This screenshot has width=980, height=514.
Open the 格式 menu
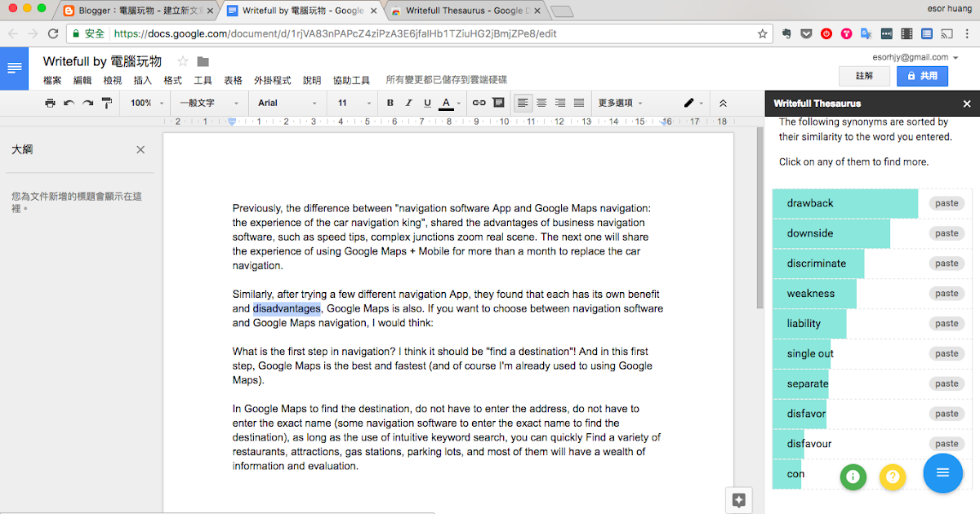[x=173, y=80]
